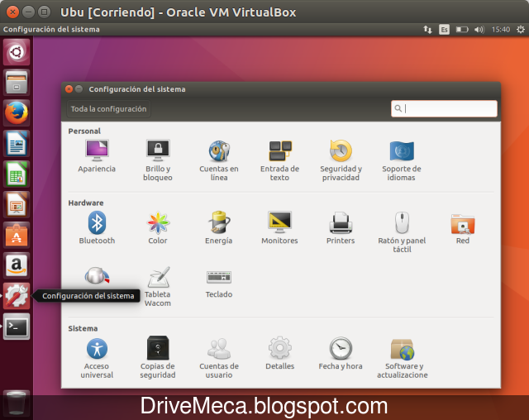Open the Amazon launcher icon
The image size is (529, 420).
coord(17,265)
